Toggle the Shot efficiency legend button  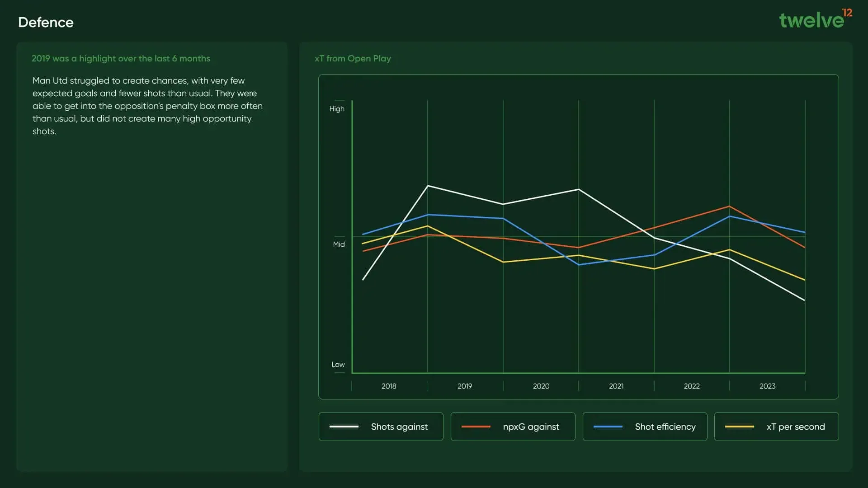pyautogui.click(x=645, y=427)
